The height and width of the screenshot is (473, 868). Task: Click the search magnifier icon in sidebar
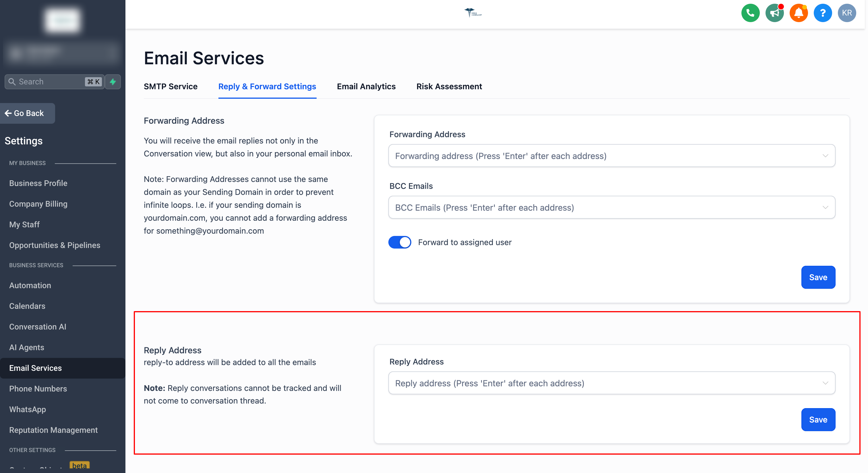12,82
